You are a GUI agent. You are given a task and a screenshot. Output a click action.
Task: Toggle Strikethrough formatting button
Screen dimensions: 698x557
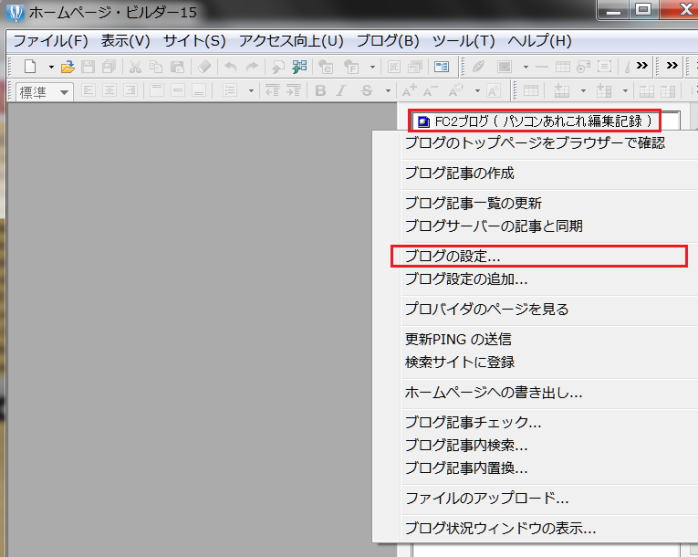point(366,91)
